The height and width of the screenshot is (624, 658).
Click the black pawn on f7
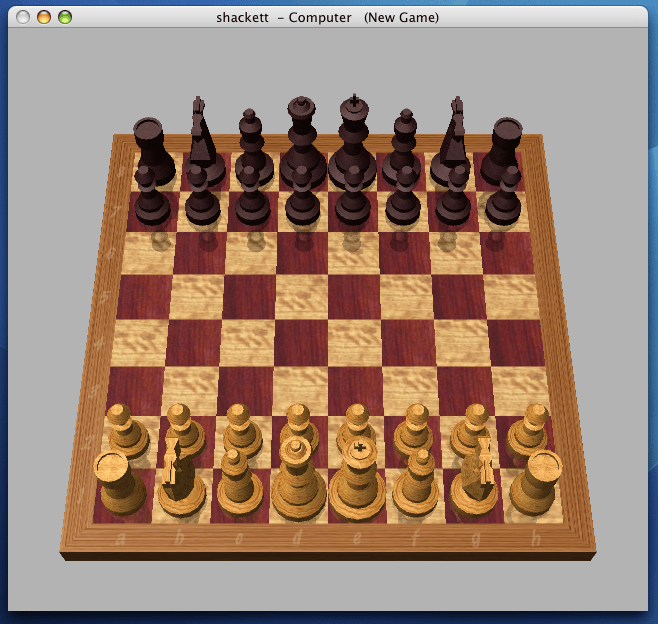point(403,196)
